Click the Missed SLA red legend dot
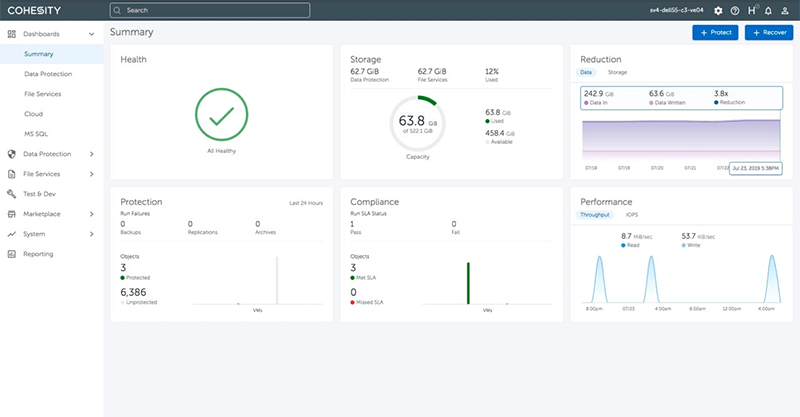800x417 pixels. [353, 303]
